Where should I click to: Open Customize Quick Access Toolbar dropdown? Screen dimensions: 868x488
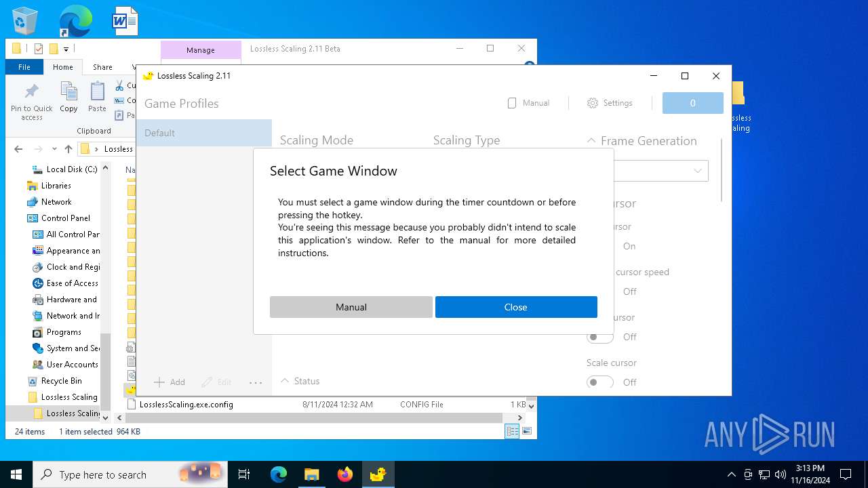[x=66, y=49]
